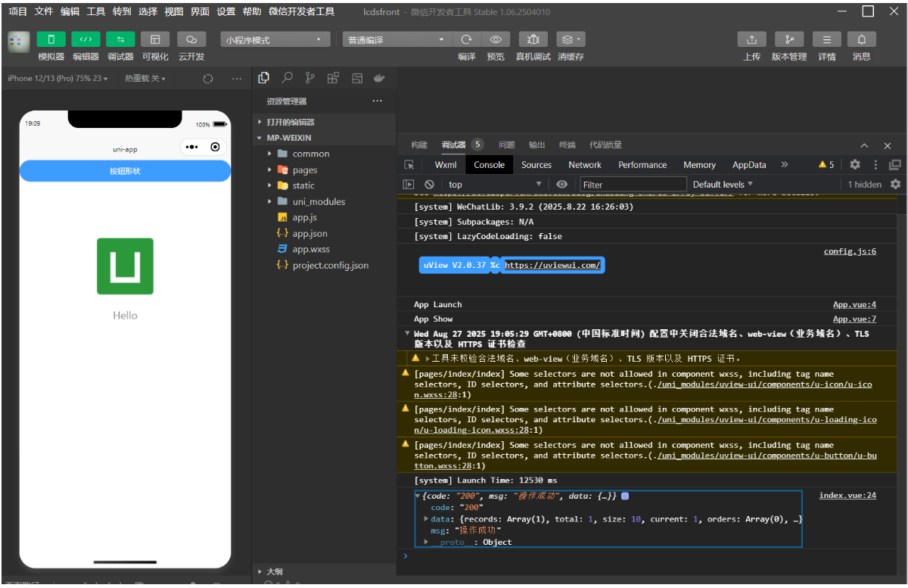Switch to the 构建 build tab
This screenshot has width=908, height=588.
[x=419, y=145]
